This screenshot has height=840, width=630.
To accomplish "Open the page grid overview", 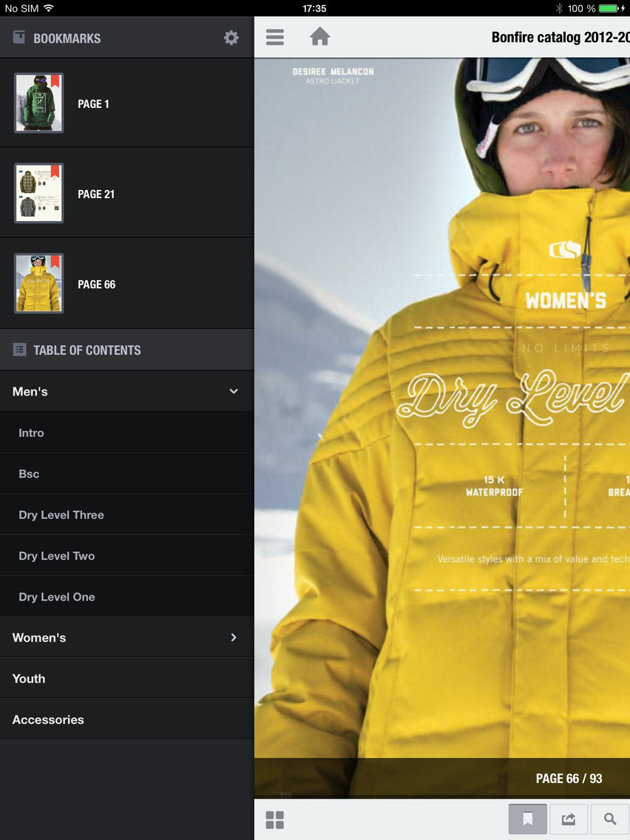I will (275, 819).
